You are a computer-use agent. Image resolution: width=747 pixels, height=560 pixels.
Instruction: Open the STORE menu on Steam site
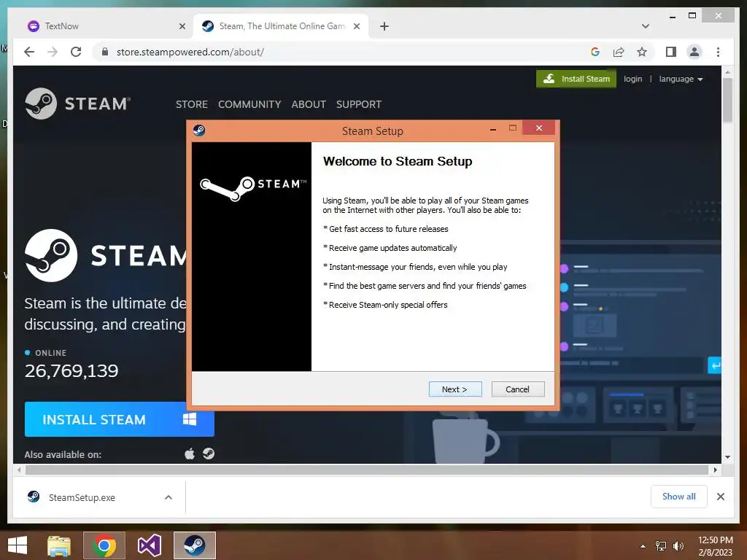point(192,104)
